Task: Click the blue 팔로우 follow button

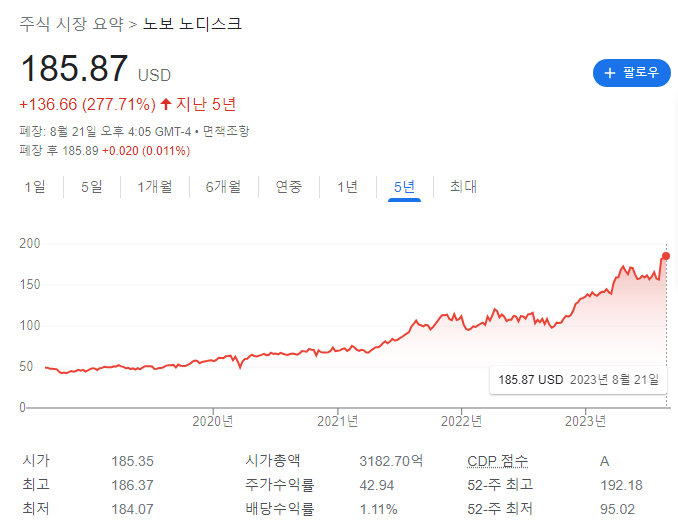Action: pos(631,73)
